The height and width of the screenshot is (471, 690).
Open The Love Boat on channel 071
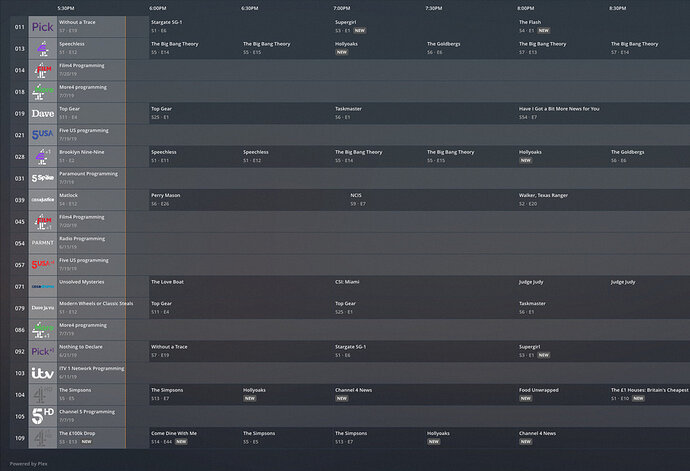pos(241,287)
